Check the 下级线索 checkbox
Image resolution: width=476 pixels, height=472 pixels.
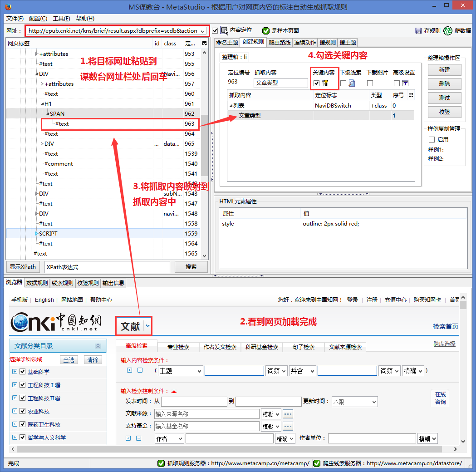[x=343, y=83]
